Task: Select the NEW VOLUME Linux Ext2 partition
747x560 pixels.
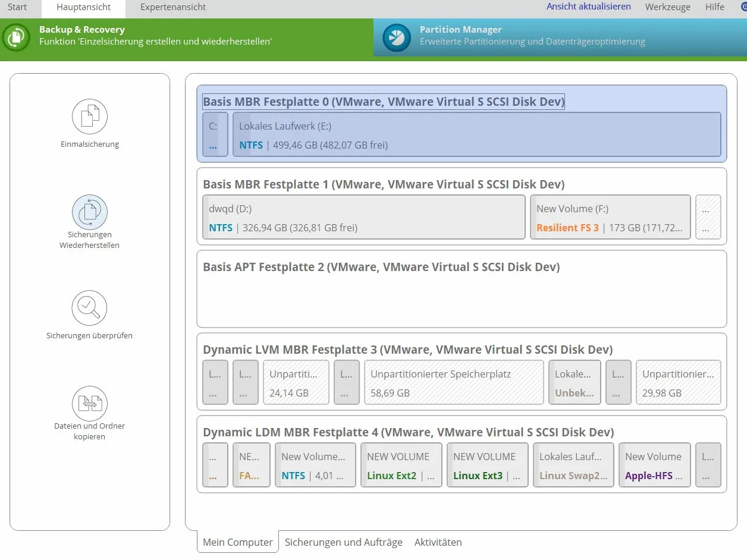Action: pos(401,465)
